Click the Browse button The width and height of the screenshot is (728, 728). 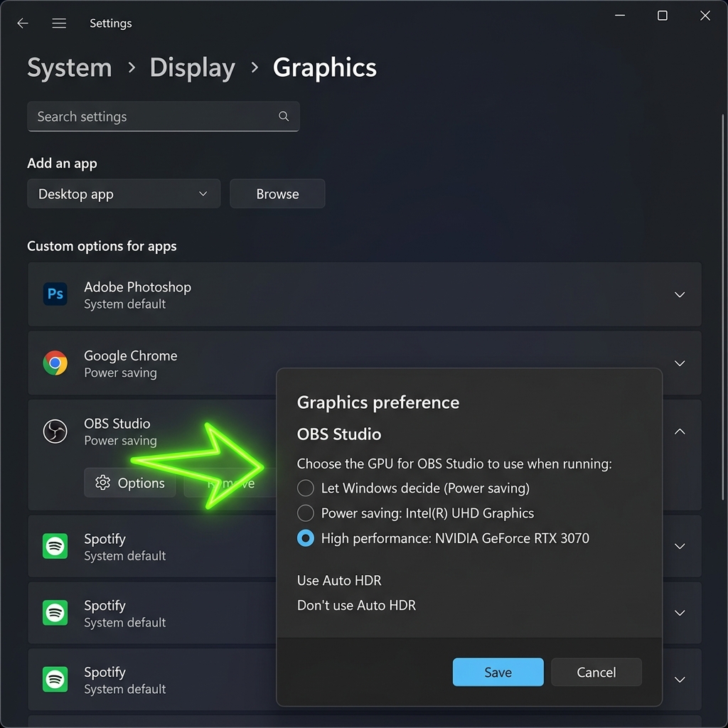(x=277, y=193)
